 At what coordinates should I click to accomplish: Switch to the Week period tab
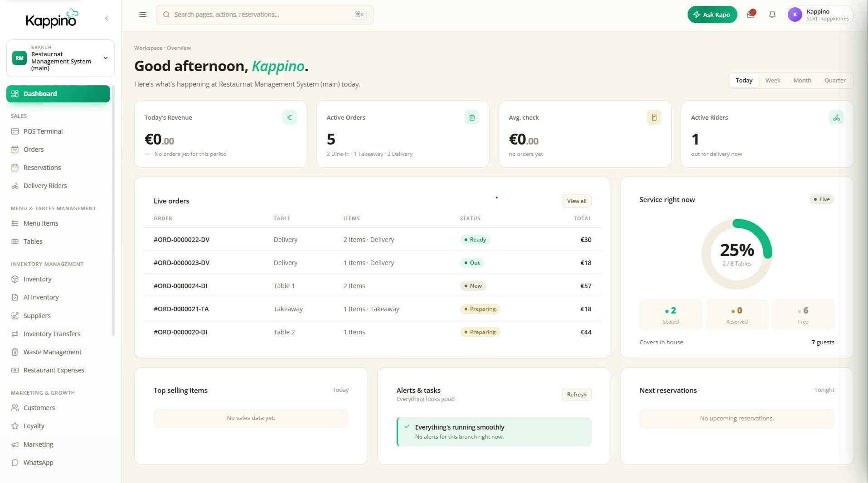[x=773, y=80]
